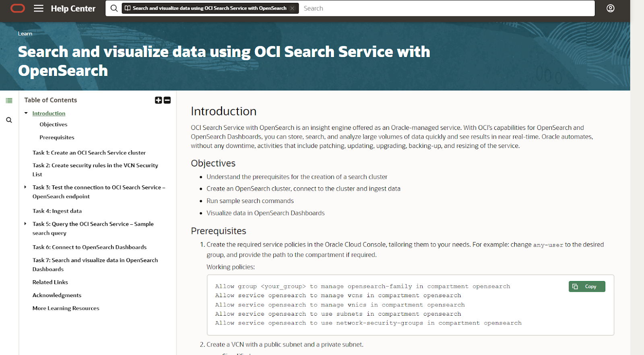
Task: Click 'Create a VCN with a public subnet' step
Action: tap(285, 345)
